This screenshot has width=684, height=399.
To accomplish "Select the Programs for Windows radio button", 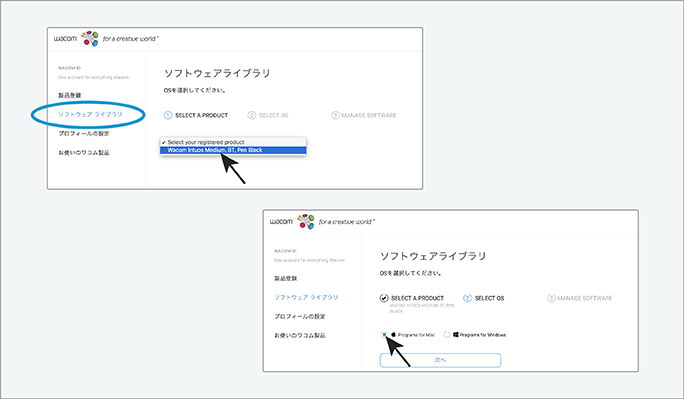I will pos(447,334).
